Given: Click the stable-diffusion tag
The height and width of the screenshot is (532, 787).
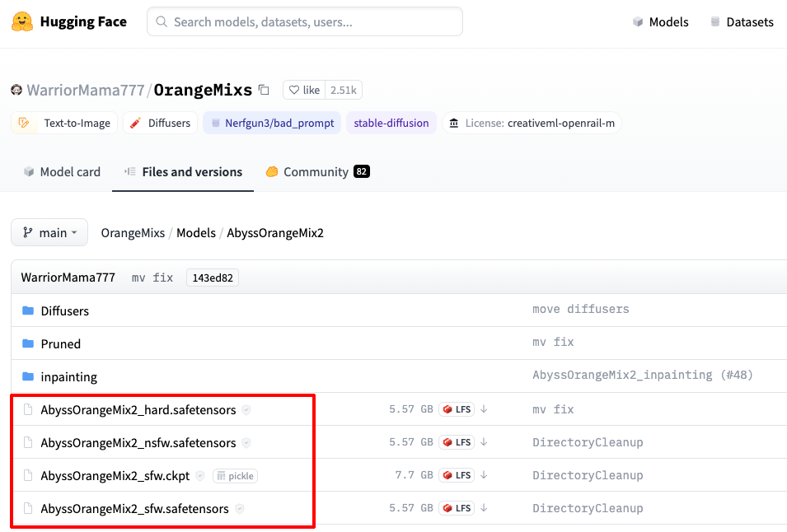Looking at the screenshot, I should pos(391,123).
